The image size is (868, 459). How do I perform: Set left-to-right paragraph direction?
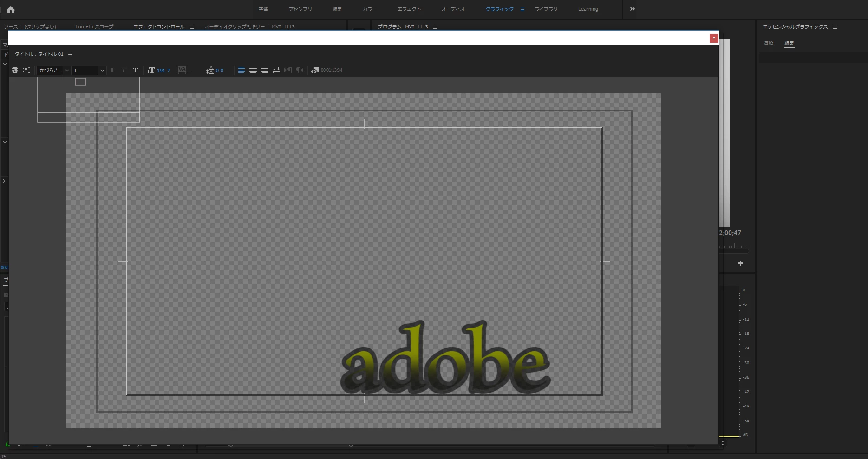click(288, 70)
